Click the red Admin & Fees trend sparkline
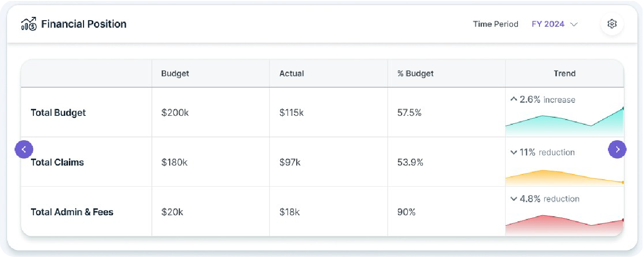The height and width of the screenshot is (257, 644). (564, 225)
